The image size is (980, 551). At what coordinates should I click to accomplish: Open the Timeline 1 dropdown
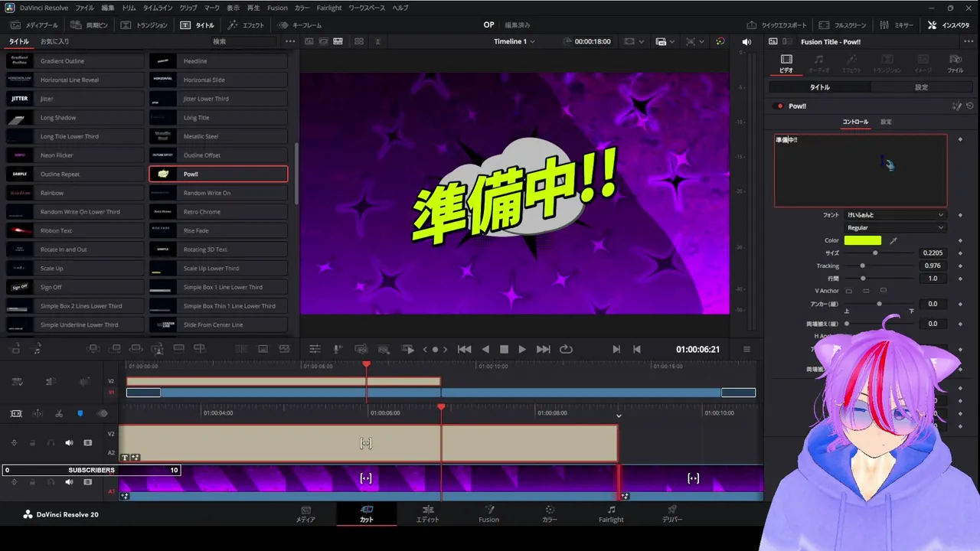[x=514, y=41]
